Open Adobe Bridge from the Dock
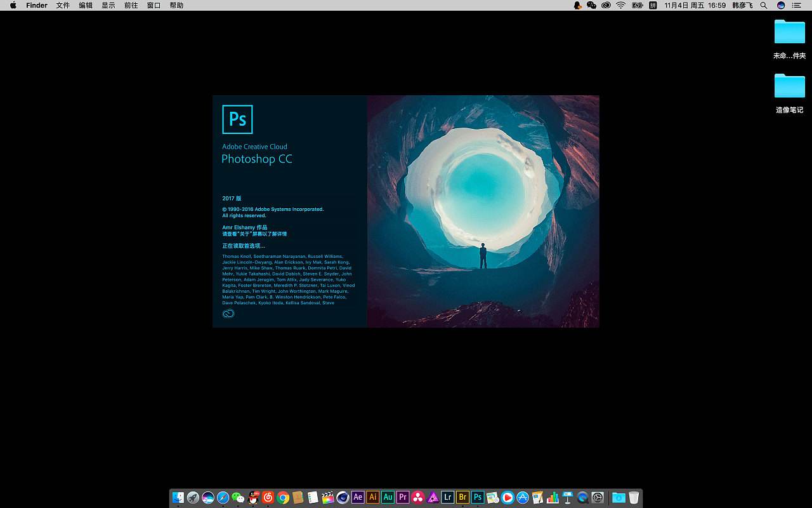This screenshot has height=508, width=812. (x=462, y=498)
